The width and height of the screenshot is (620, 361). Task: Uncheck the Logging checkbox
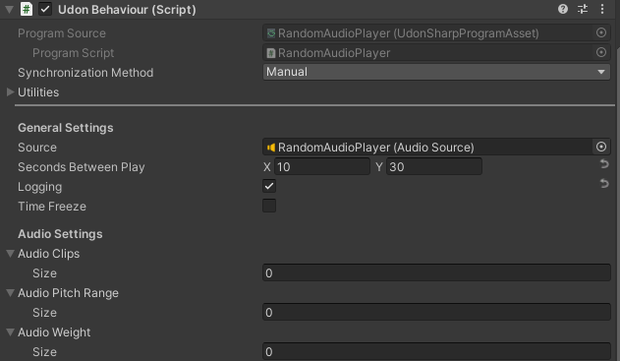coord(269,186)
